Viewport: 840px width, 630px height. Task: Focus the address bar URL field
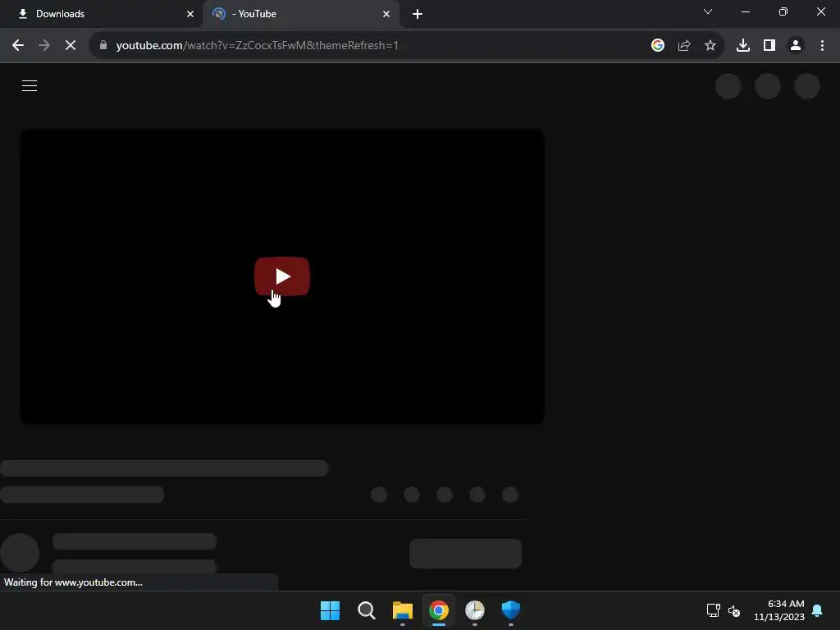[375, 46]
